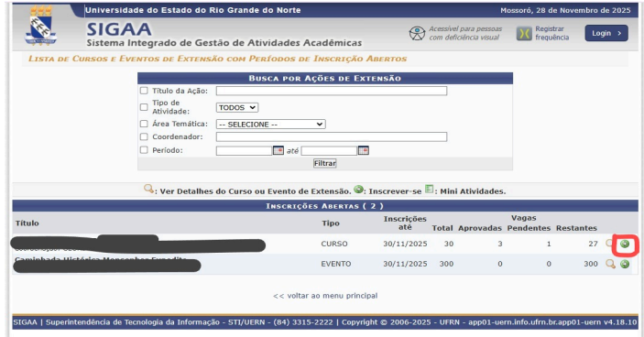Check the Coordenador filter checkbox
Screen dimensions: 644x337
coord(144,136)
